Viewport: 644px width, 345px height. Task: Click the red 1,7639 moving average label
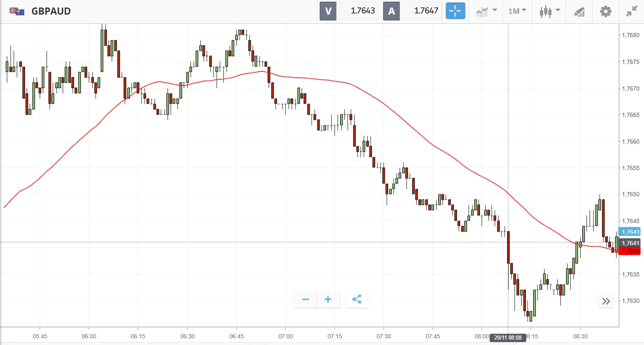click(x=630, y=251)
